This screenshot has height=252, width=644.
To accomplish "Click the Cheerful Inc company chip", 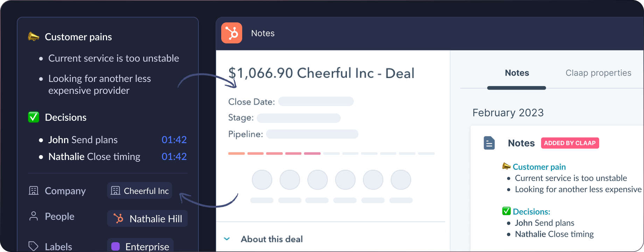I will coord(139,190).
